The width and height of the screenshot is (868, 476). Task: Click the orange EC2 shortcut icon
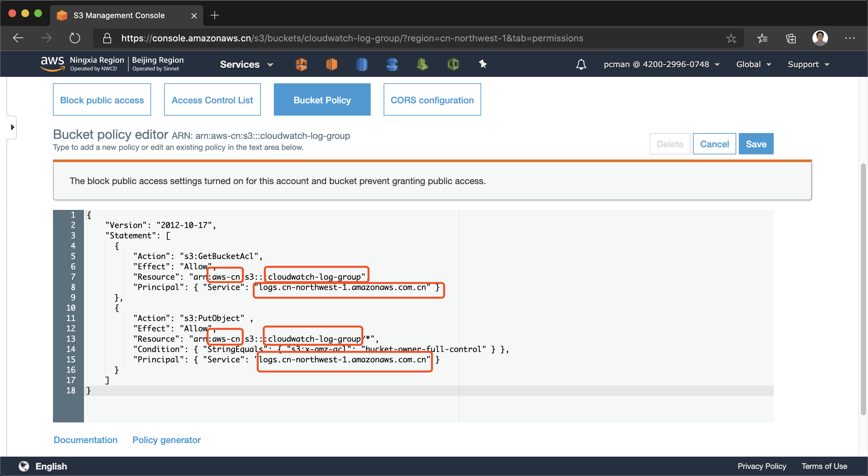coord(332,64)
